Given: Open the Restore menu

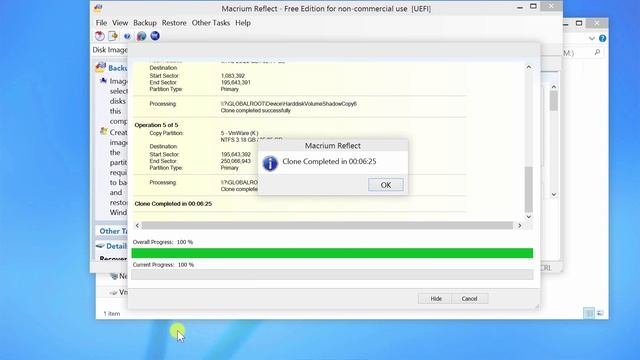Looking at the screenshot, I should pyautogui.click(x=174, y=23).
